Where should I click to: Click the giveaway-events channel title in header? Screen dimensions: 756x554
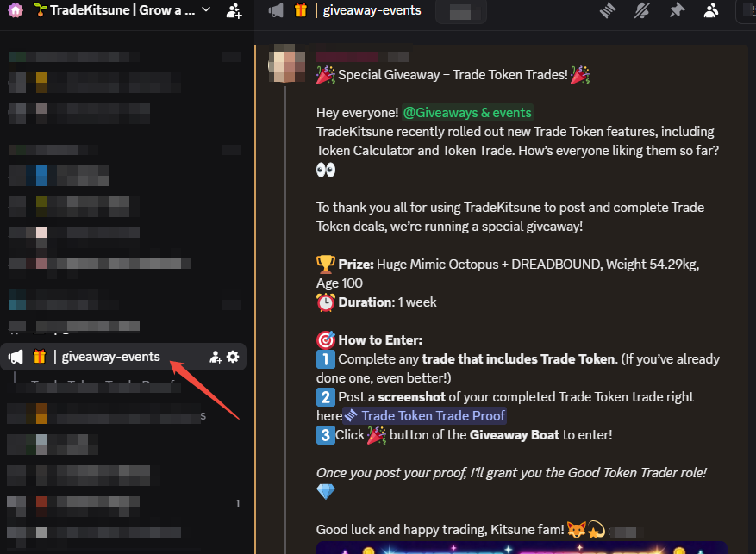(372, 10)
